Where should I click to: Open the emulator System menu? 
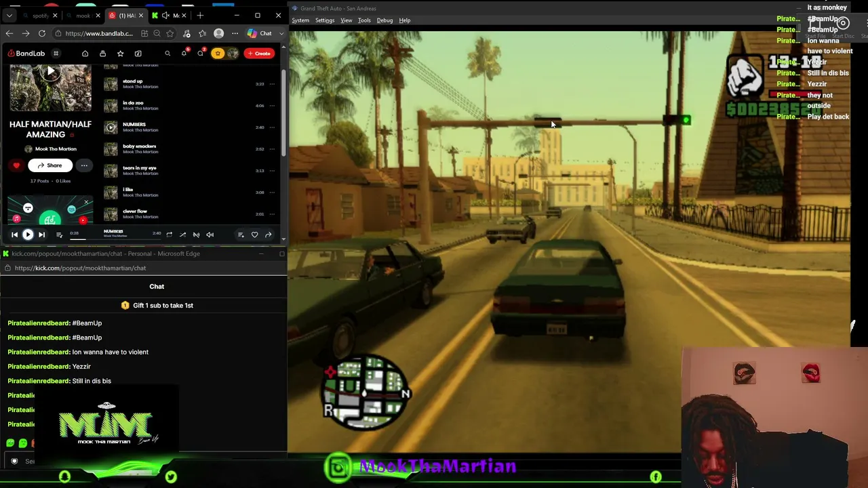point(300,20)
